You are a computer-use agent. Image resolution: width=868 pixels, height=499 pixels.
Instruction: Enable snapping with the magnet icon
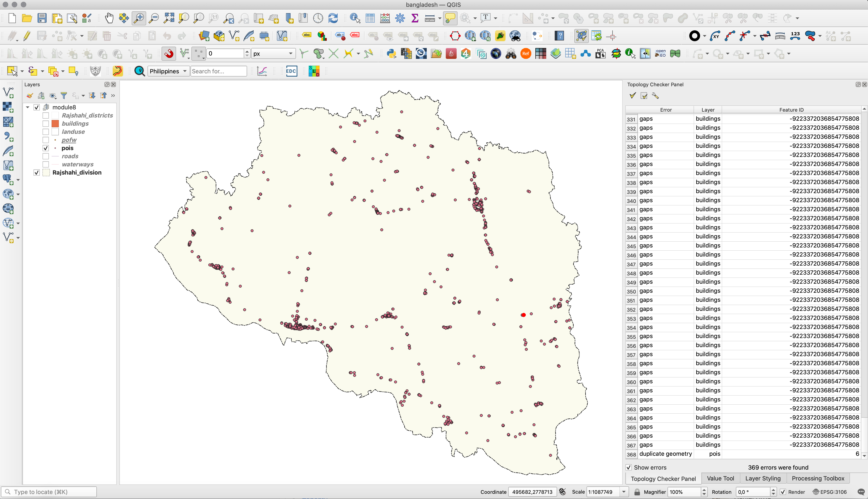pyautogui.click(x=169, y=53)
